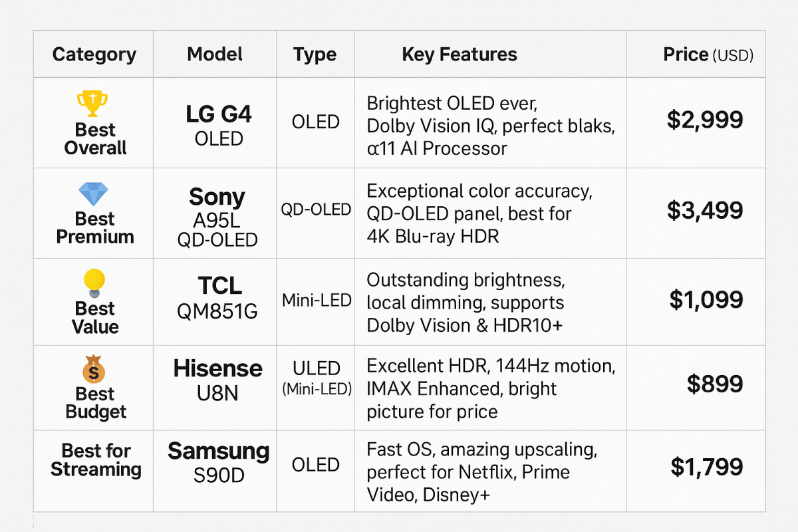The height and width of the screenshot is (532, 798).
Task: Click the Key Features column header
Action: [460, 55]
